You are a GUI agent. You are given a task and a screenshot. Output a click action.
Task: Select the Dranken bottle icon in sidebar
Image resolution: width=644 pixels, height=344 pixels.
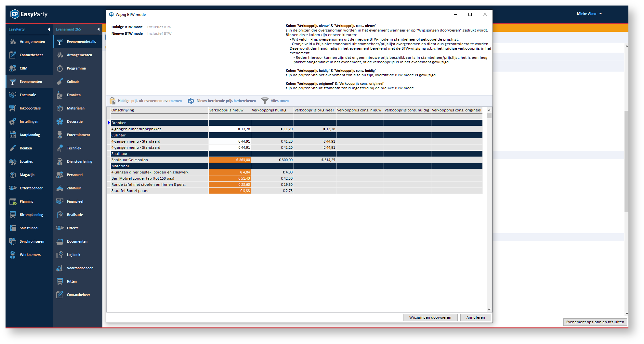[60, 95]
